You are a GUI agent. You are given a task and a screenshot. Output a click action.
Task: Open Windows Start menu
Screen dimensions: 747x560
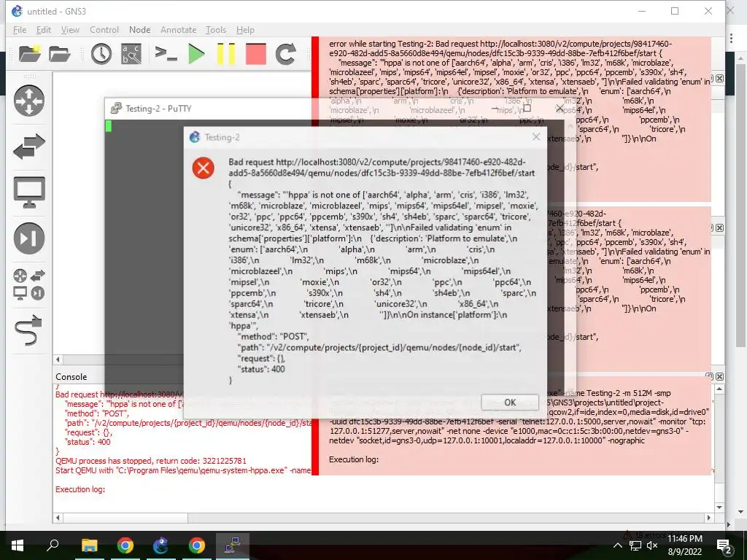coord(18,545)
